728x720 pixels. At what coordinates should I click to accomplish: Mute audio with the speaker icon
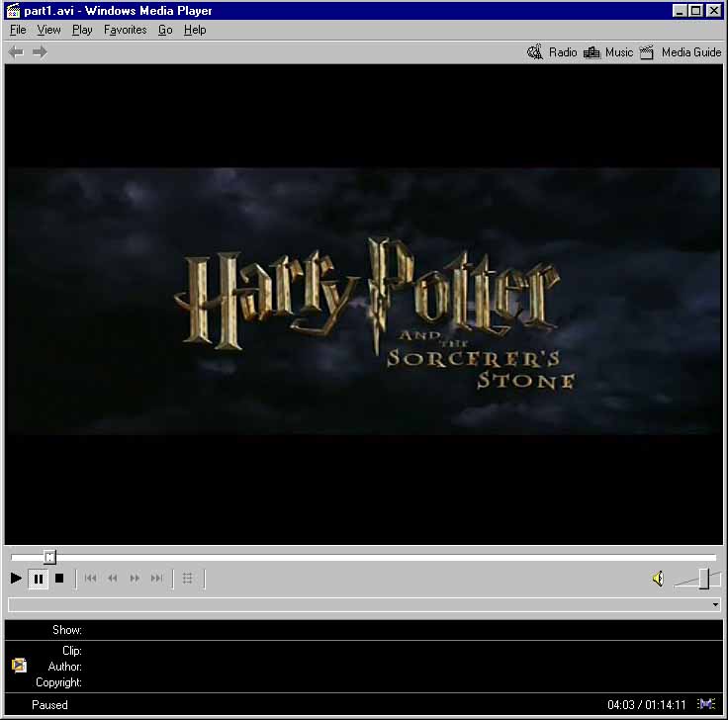coord(659,579)
